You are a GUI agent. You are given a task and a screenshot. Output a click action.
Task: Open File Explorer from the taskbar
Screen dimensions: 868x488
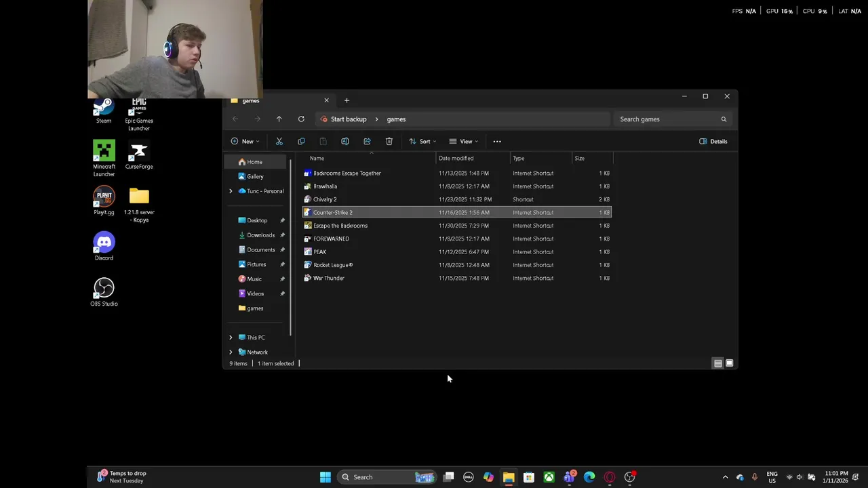[x=509, y=477]
